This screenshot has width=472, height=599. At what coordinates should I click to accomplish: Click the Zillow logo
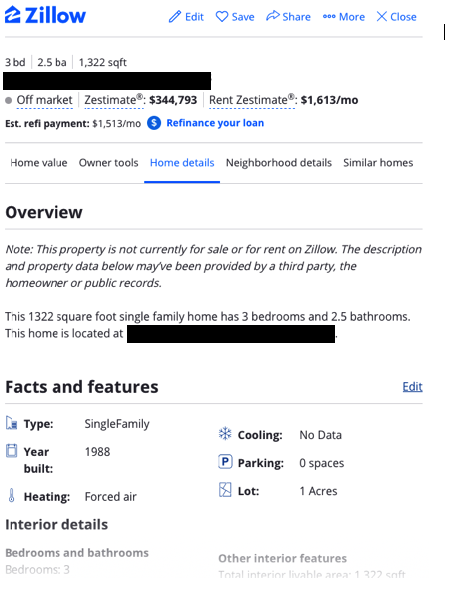45,15
